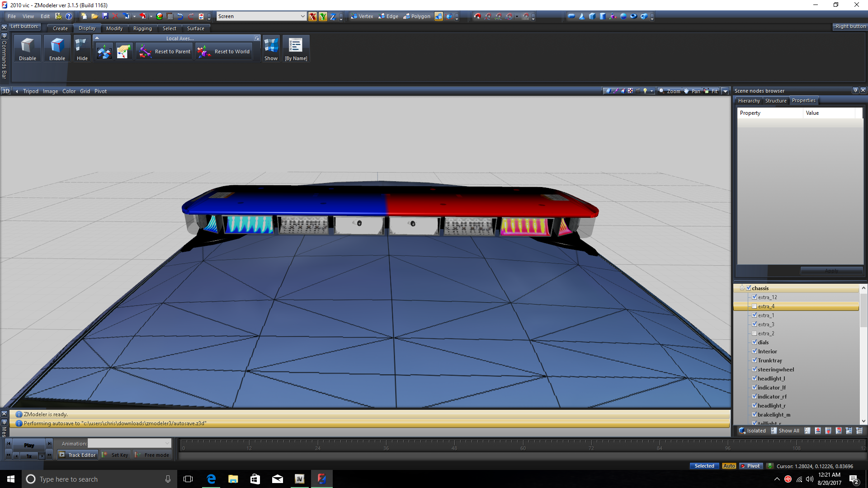Collapse the chassis tree node

[742, 288]
